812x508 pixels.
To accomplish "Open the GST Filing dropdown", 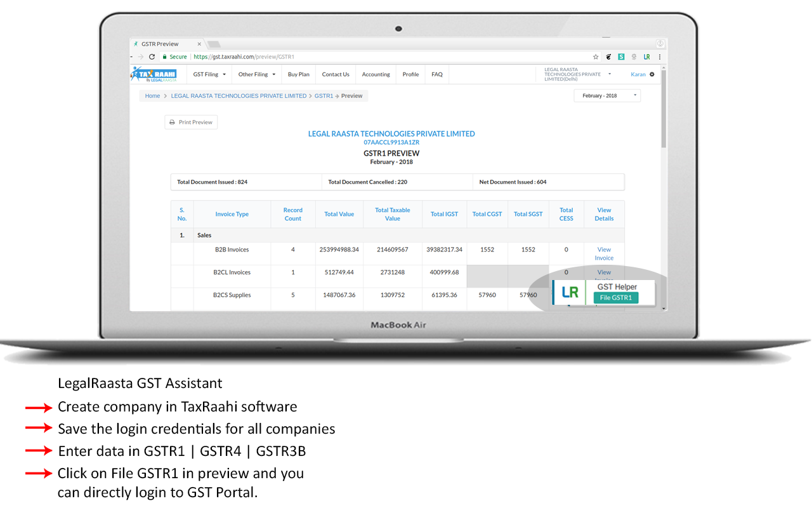I will tap(209, 74).
